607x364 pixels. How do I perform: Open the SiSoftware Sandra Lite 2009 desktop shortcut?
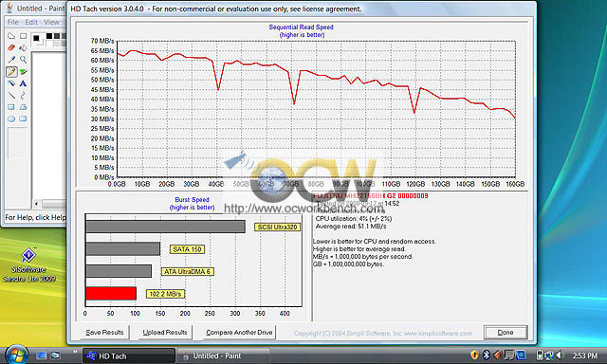click(29, 265)
